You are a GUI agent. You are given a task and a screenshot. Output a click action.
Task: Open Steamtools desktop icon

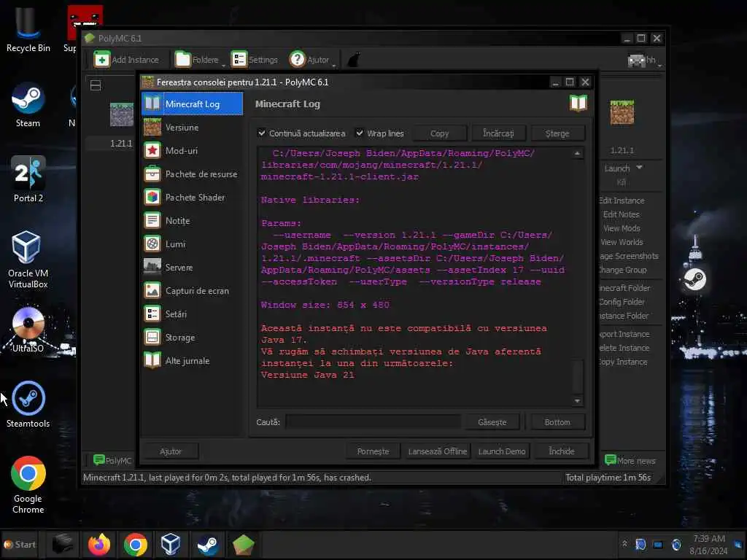click(28, 404)
